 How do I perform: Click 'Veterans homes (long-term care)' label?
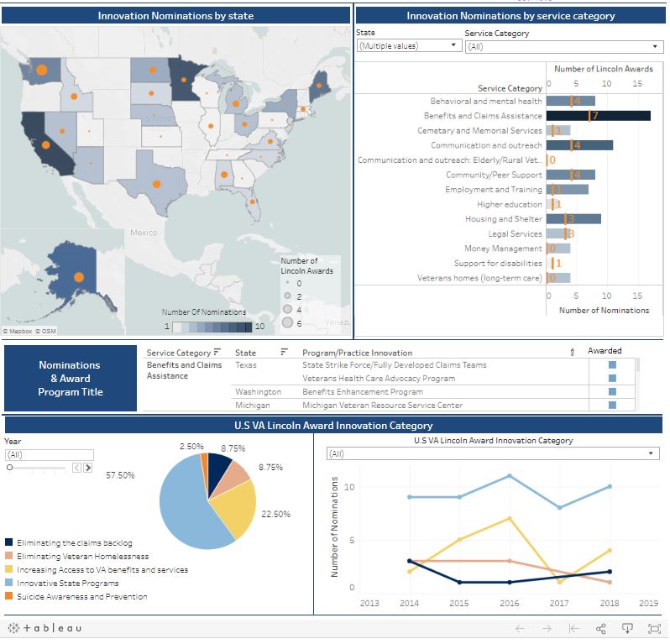479,278
